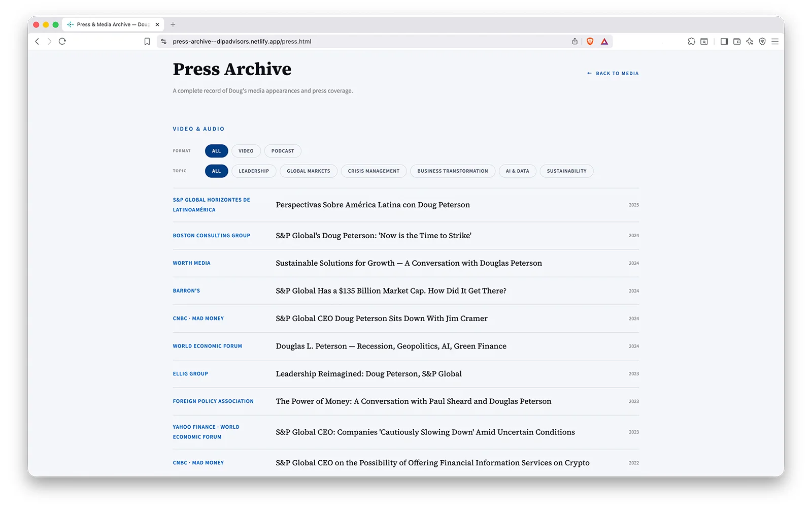The image size is (812, 508).
Task: Toggle the sidebar panel icon
Action: coord(724,42)
